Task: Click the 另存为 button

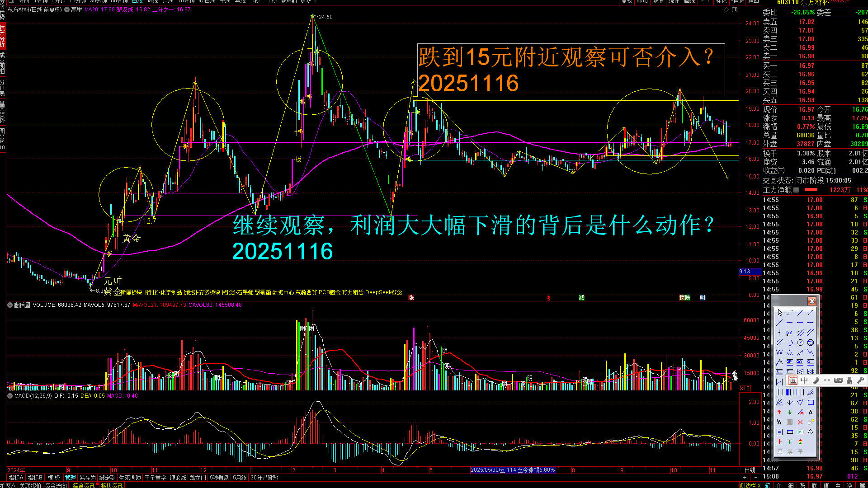Action: [87, 478]
